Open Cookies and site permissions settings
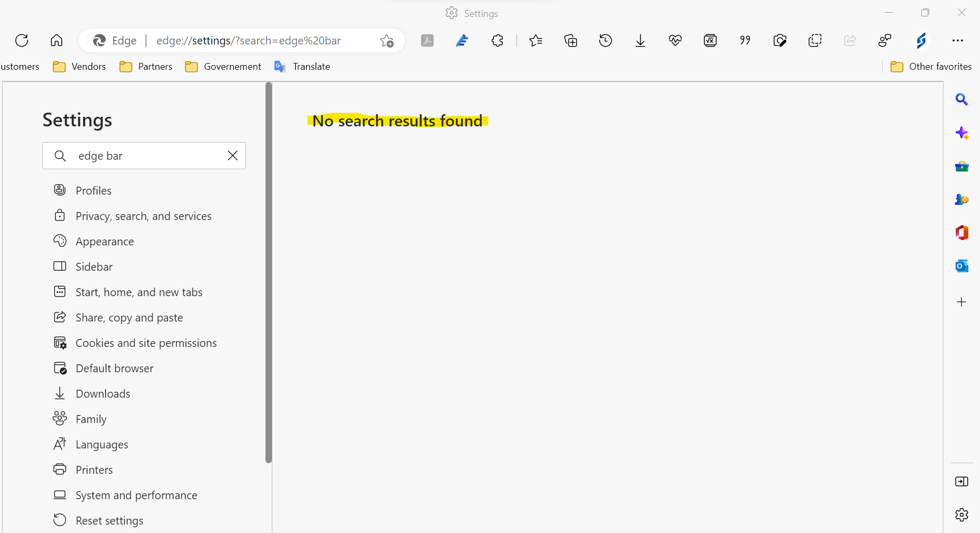 [135, 343]
